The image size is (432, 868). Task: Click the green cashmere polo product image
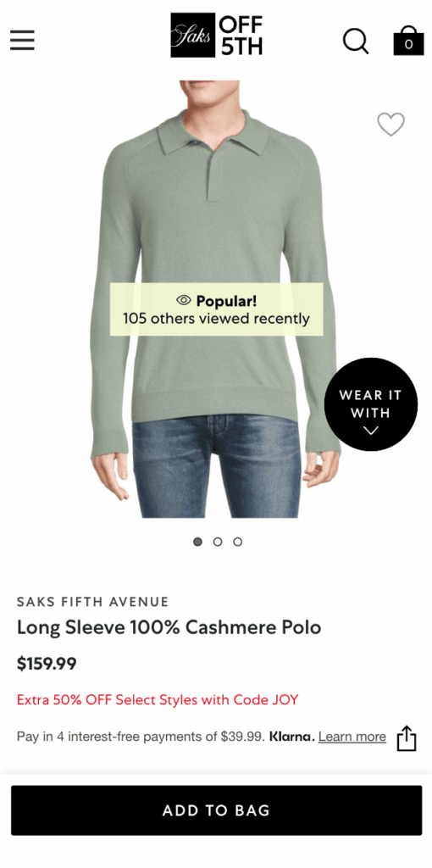tap(216, 299)
